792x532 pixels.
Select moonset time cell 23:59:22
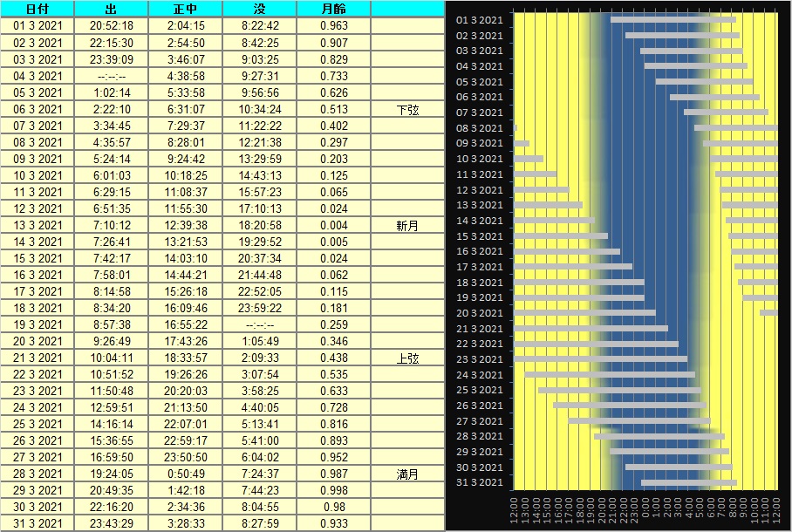coord(259,309)
